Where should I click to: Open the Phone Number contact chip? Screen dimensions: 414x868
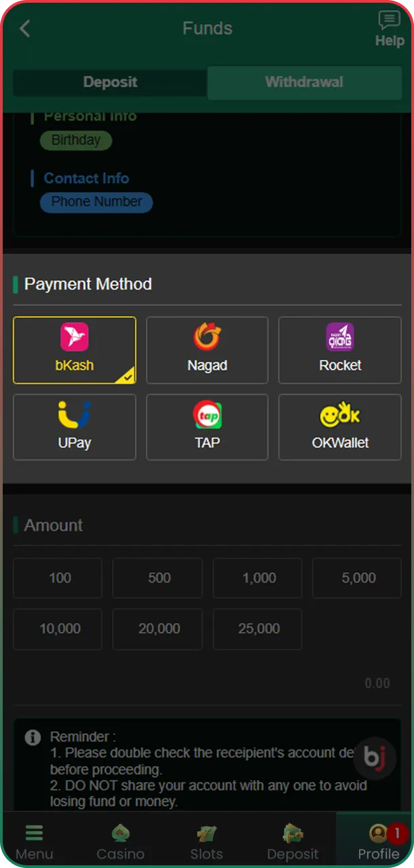coord(96,202)
